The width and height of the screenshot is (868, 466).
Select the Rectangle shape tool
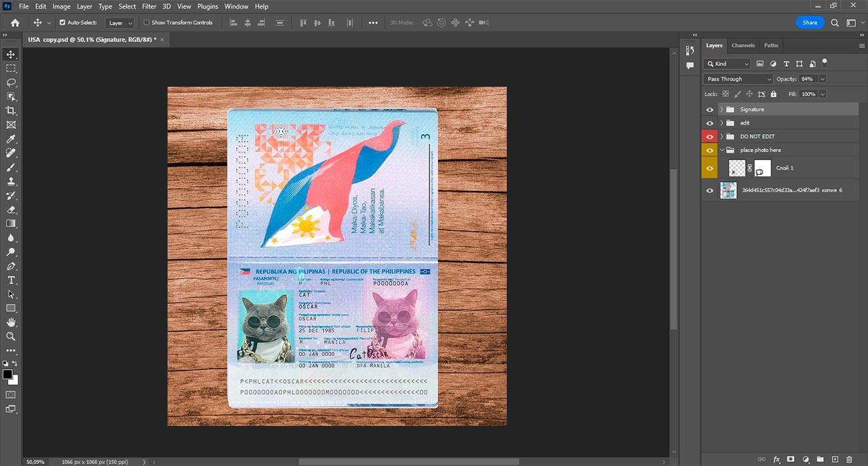click(11, 308)
